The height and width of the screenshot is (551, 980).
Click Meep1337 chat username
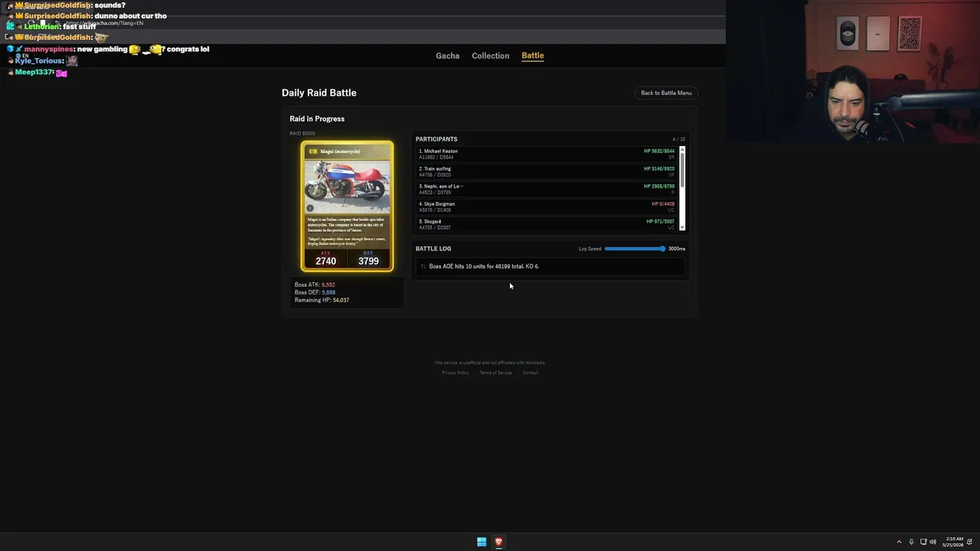click(34, 72)
